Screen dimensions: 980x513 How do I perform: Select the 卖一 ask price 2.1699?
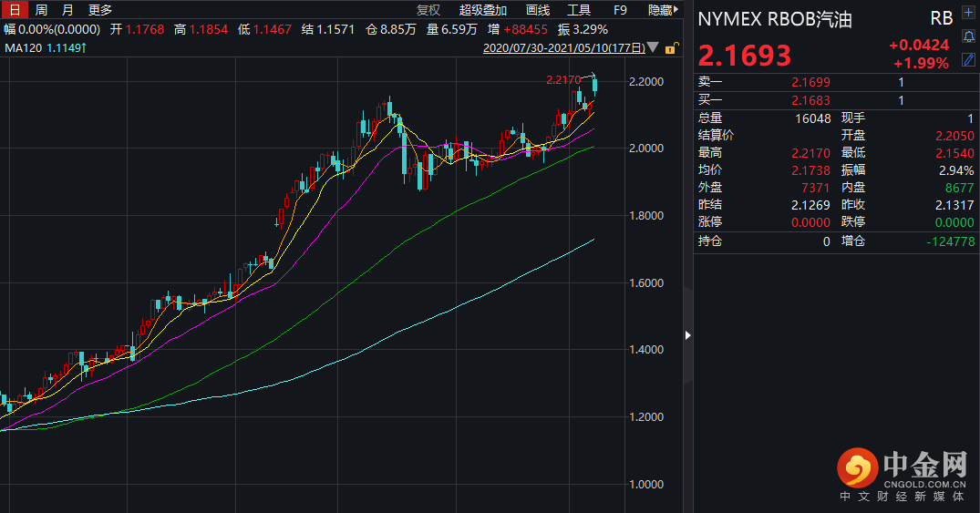(x=810, y=82)
